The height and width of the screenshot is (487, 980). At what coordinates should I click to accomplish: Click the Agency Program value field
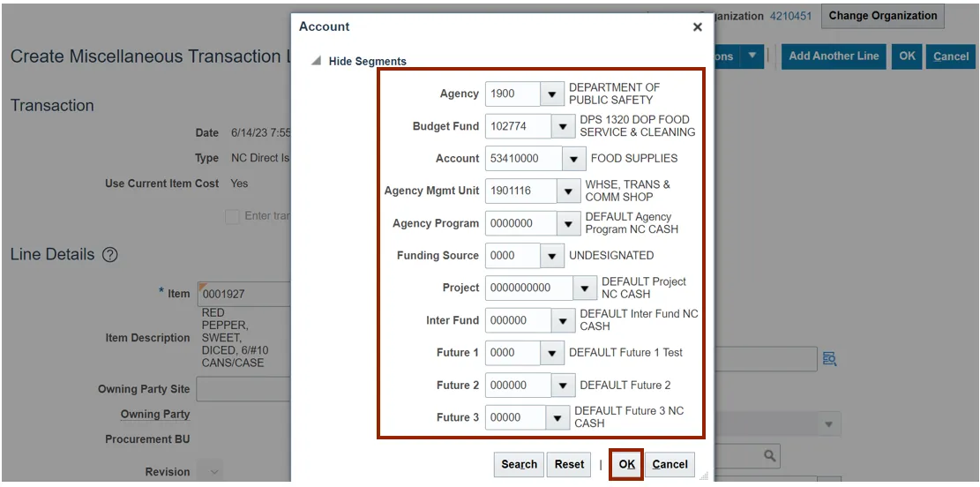(x=520, y=223)
